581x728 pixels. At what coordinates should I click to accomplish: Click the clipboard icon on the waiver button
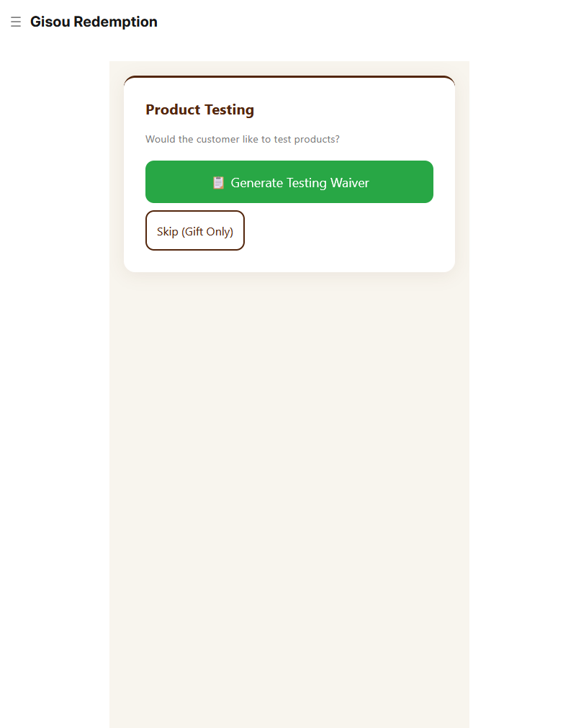218,183
